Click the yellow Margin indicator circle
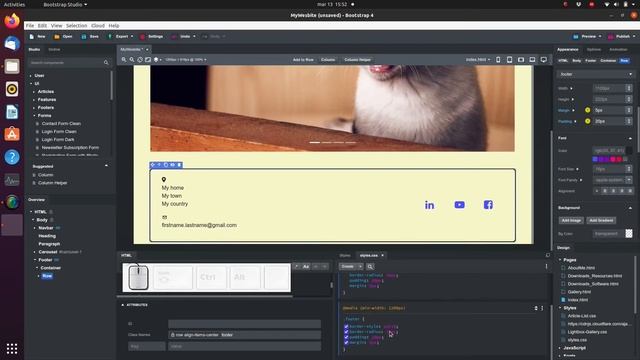This screenshot has width=640, height=360. point(588,110)
